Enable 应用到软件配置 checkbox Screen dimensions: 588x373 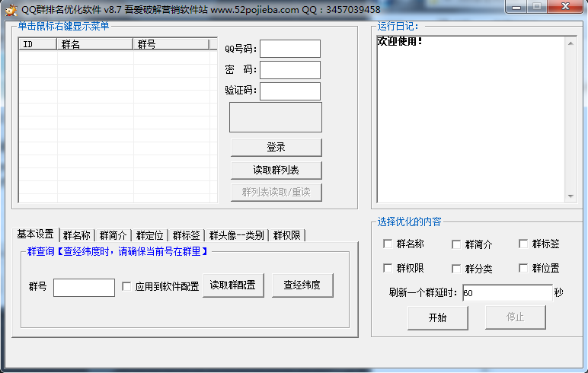126,287
